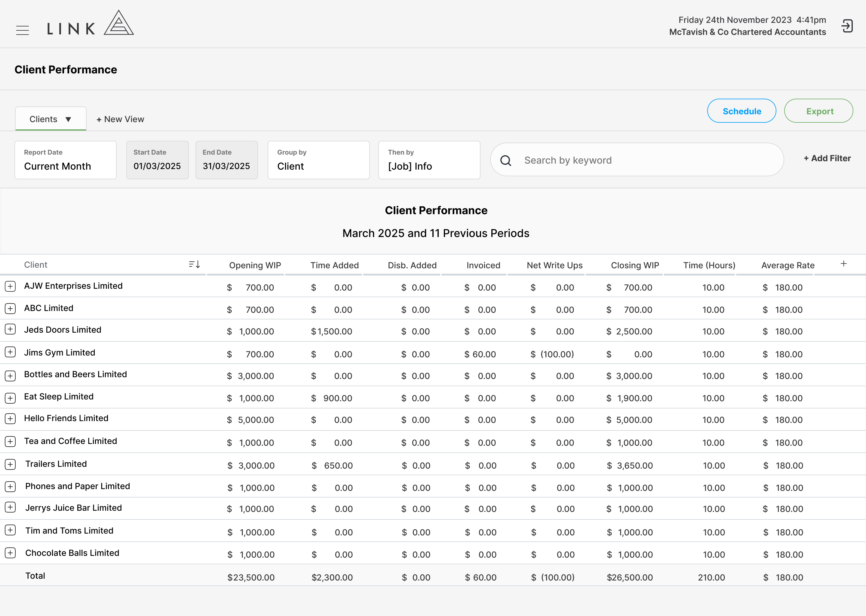Click the Export button

point(818,111)
